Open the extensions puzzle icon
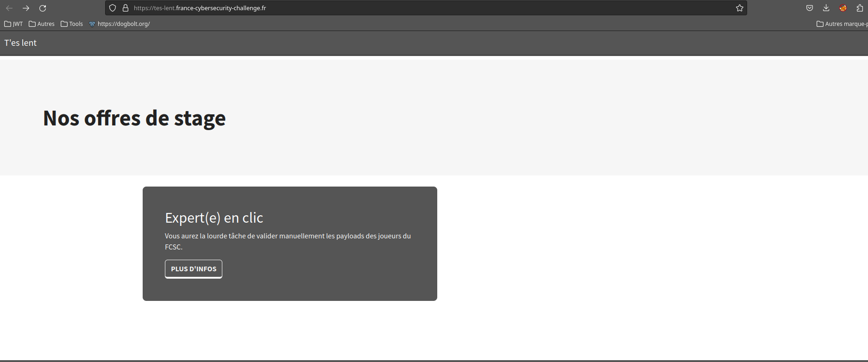Image resolution: width=868 pixels, height=362 pixels. click(860, 8)
